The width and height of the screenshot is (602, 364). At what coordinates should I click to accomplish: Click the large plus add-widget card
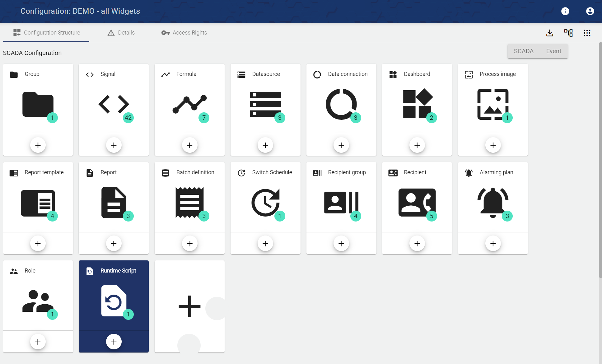point(189,306)
